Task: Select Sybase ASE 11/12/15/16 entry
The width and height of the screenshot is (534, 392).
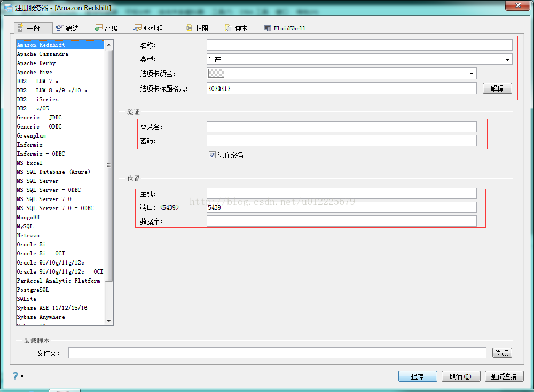Action: [60, 308]
